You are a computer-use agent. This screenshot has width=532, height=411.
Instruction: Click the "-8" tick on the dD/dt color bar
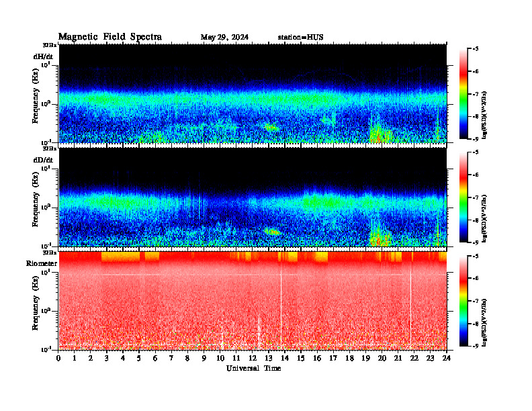coord(476,220)
